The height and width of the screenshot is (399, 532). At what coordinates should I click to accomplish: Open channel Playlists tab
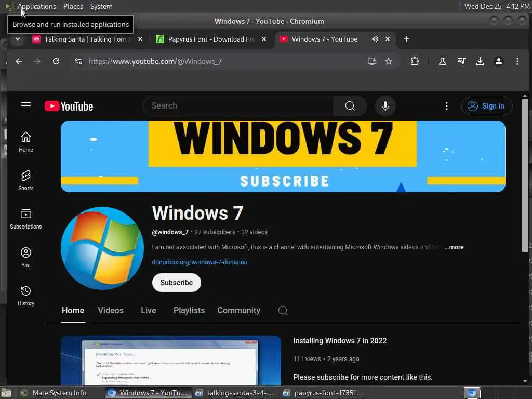[x=189, y=311]
